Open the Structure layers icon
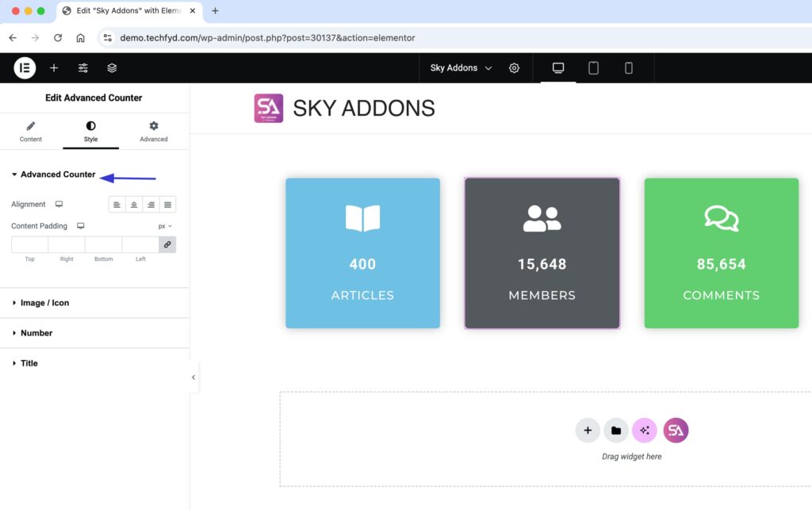Viewport: 812px width, 510px height. click(x=112, y=68)
